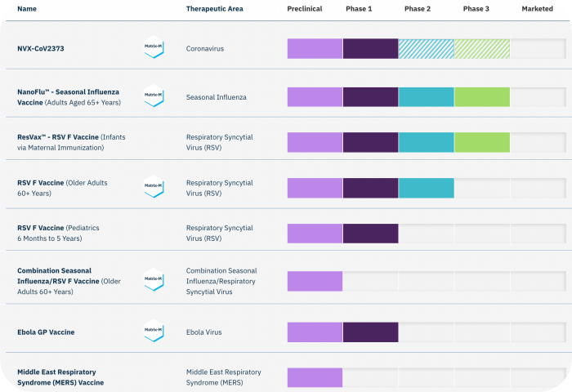Select the Preclinical column header
572x392 pixels.
[305, 9]
